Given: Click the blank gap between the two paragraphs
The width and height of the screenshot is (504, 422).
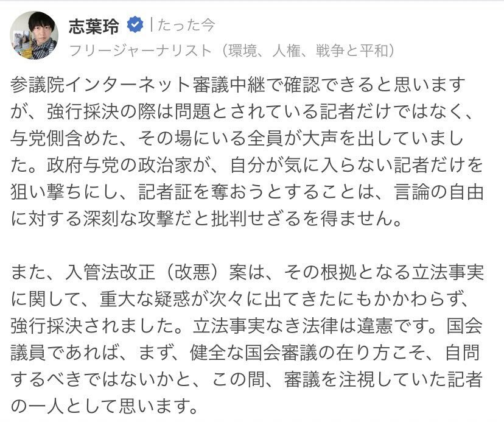Looking at the screenshot, I should coord(247,246).
